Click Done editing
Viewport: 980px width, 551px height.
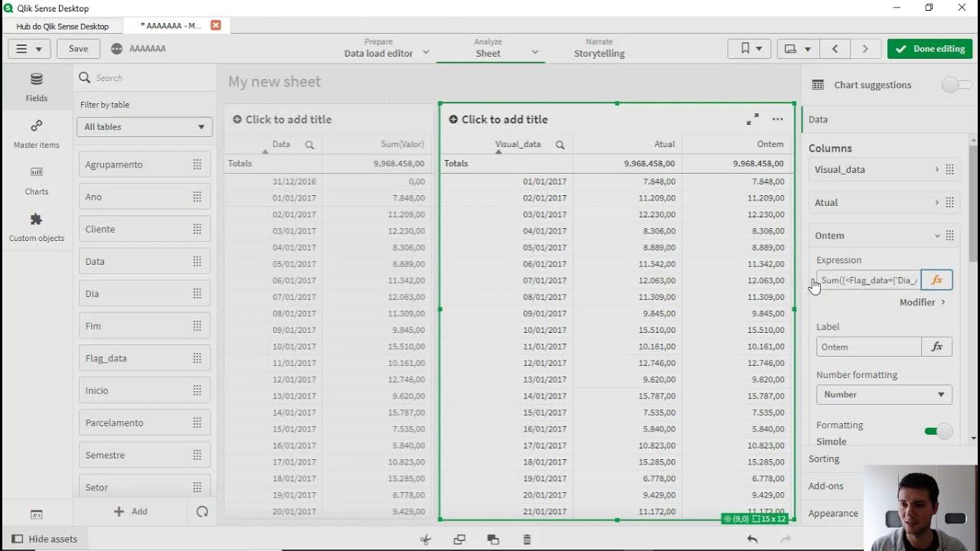click(930, 48)
